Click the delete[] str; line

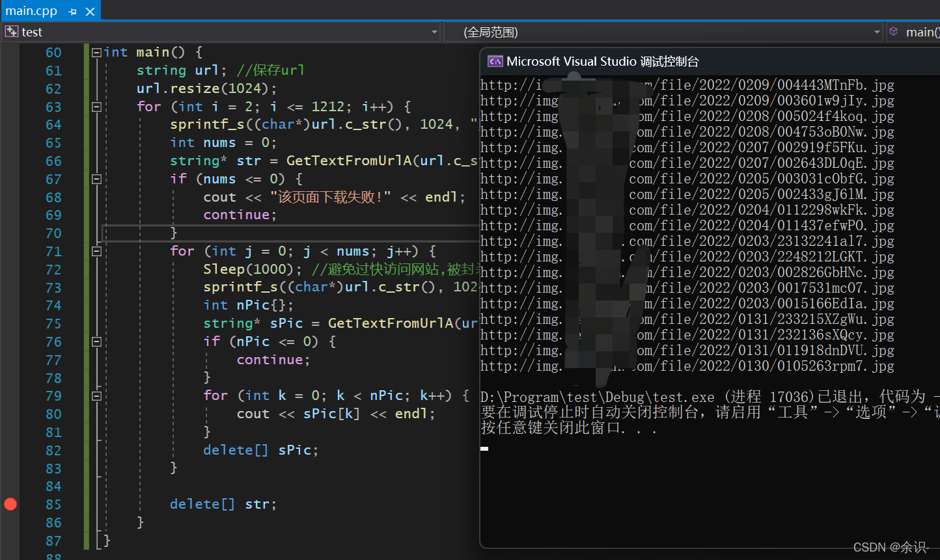pyautogui.click(x=223, y=504)
